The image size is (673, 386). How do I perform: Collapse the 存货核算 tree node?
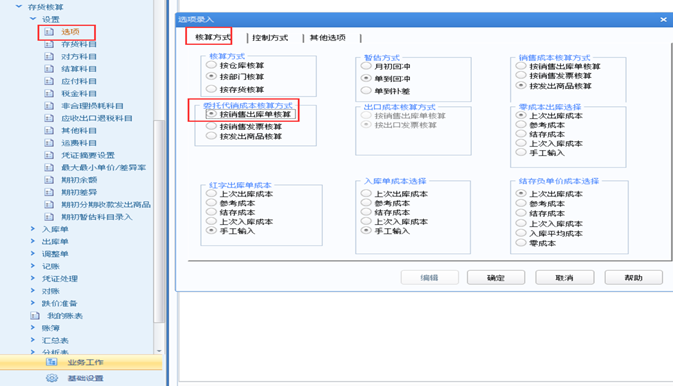(x=18, y=6)
